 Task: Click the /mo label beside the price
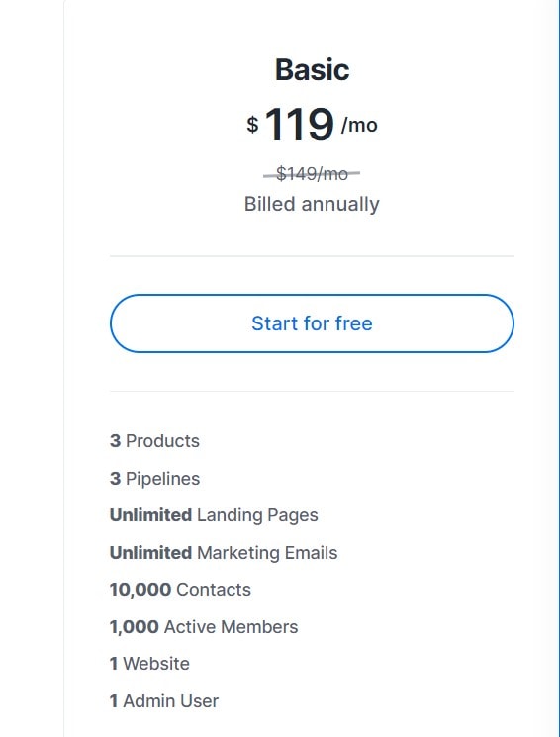pyautogui.click(x=359, y=125)
